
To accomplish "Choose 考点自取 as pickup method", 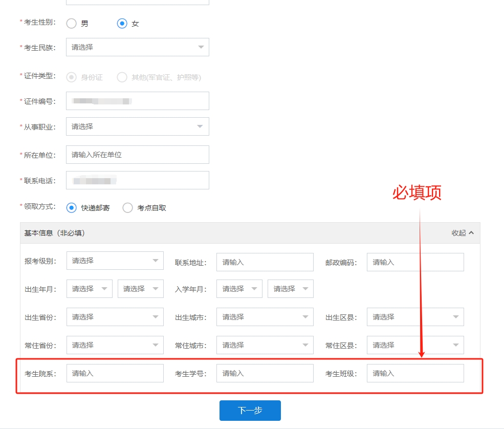I will (x=128, y=208).
